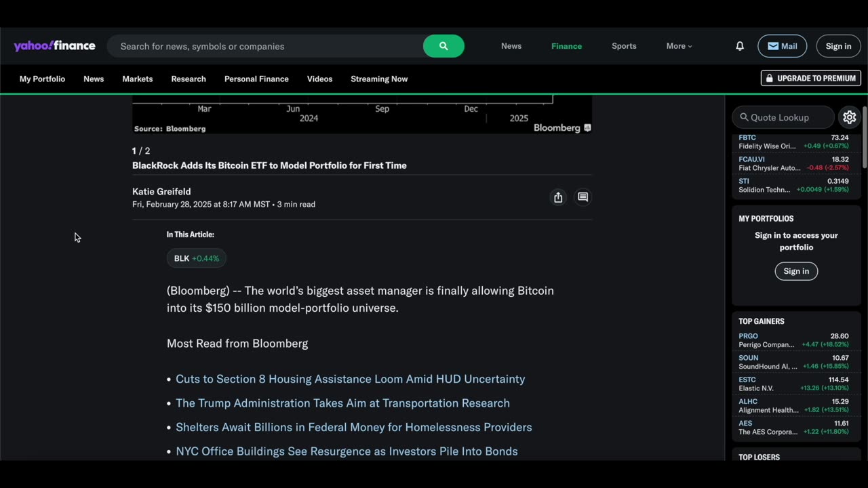Click PRGO price 28.60

[x=840, y=336]
